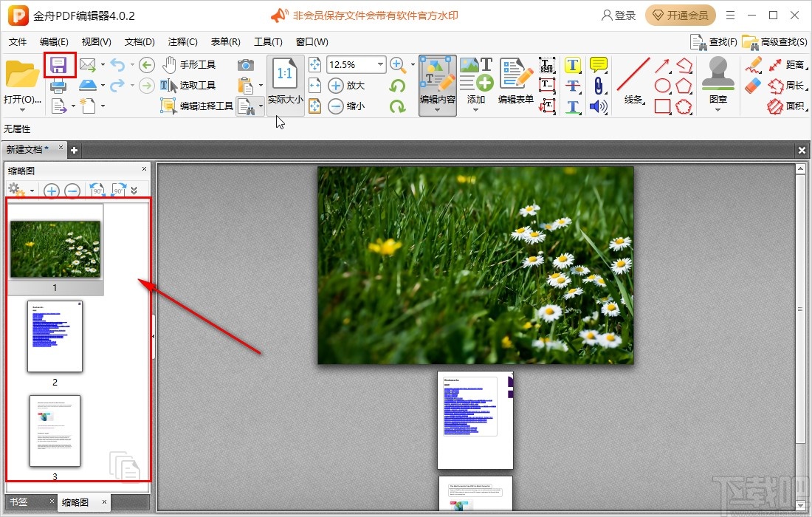Image resolution: width=812 pixels, height=517 pixels.
Task: Click Zoom in (放大) button
Action: [347, 86]
